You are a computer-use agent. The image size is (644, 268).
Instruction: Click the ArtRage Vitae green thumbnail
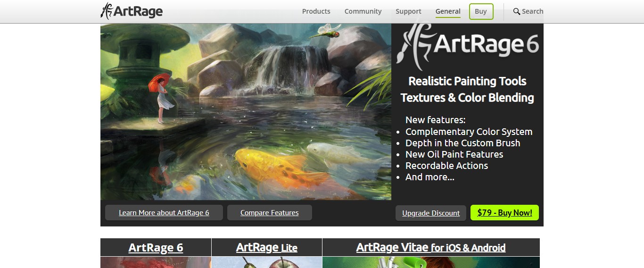[431, 262]
